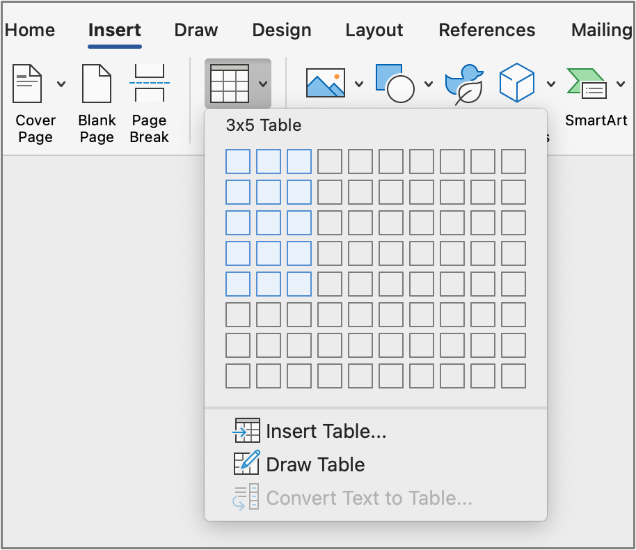Switch to the Home tab
636x550 pixels.
pyautogui.click(x=30, y=30)
